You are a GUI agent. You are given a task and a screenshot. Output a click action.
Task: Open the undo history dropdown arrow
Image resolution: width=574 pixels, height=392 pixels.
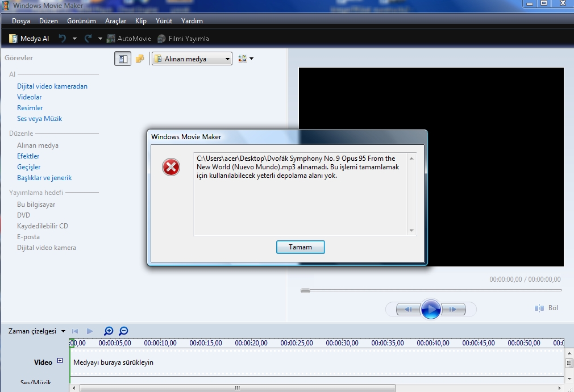point(74,39)
